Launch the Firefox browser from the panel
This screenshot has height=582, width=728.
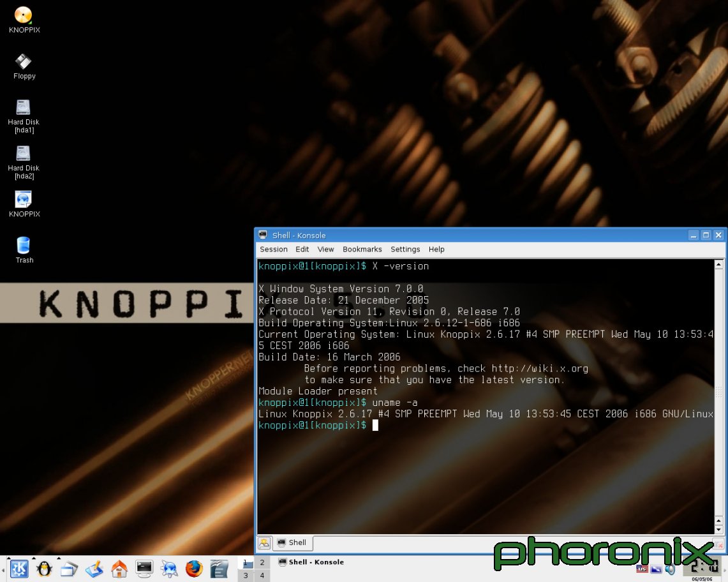pos(194,568)
